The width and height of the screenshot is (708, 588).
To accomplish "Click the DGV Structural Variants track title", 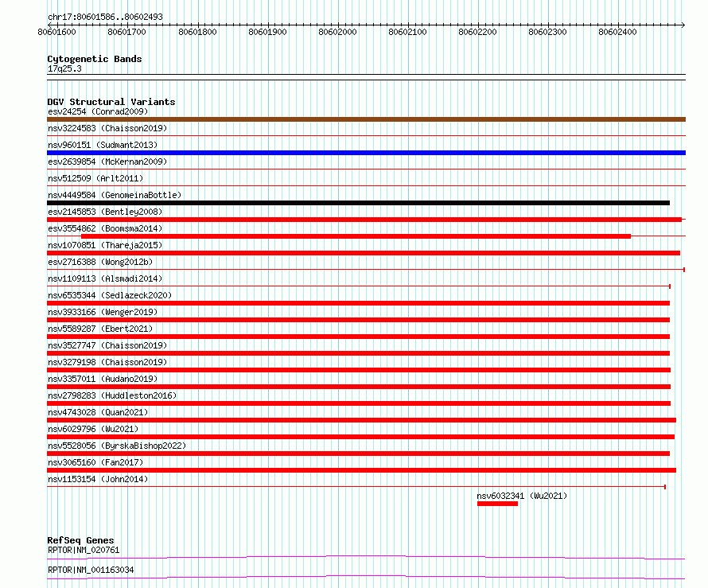I will (111, 102).
